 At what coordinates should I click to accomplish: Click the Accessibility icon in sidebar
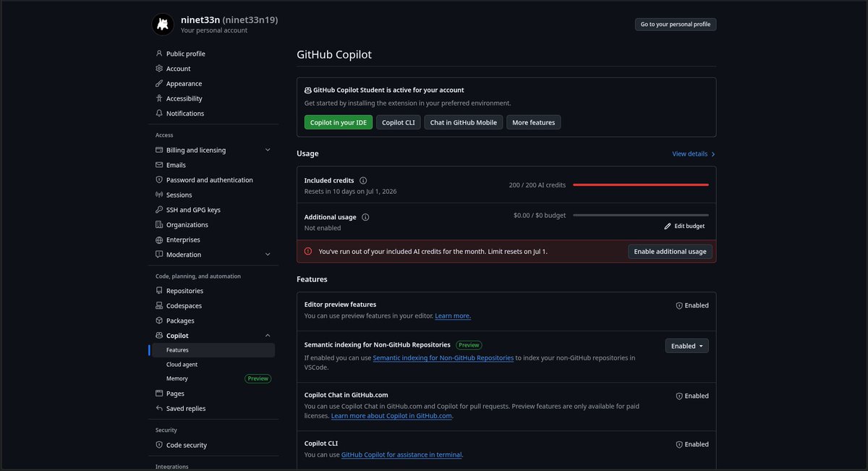[159, 98]
